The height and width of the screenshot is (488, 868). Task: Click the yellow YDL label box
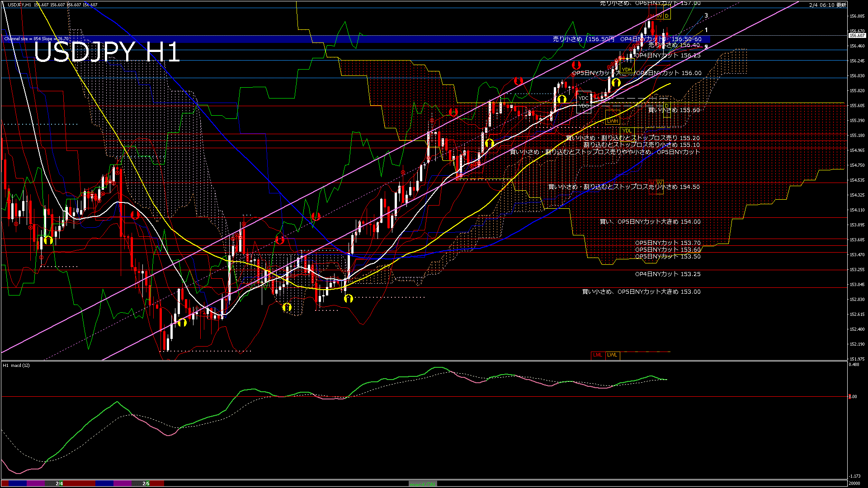[x=627, y=131]
